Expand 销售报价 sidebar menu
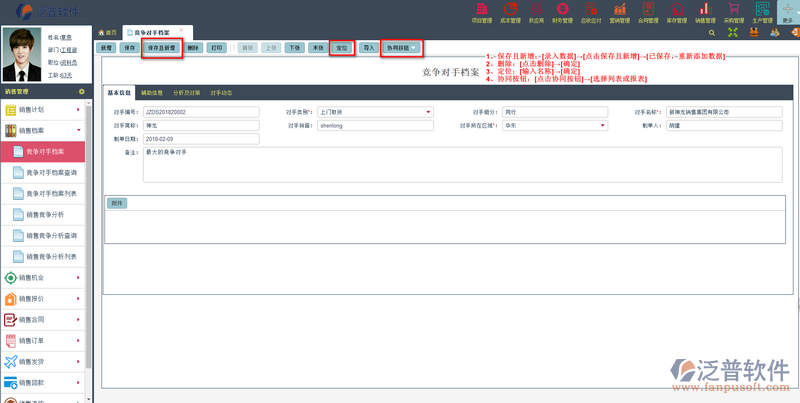Viewport: 800px width, 403px height. click(x=42, y=298)
